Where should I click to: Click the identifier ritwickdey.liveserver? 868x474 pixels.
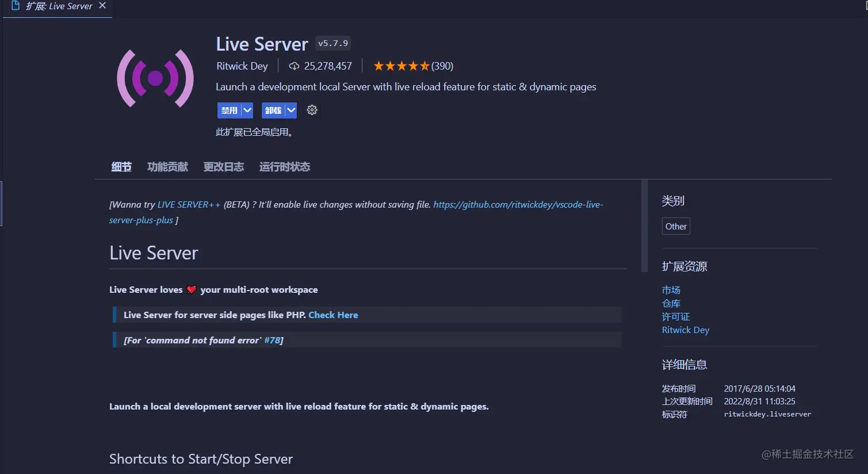point(767,414)
